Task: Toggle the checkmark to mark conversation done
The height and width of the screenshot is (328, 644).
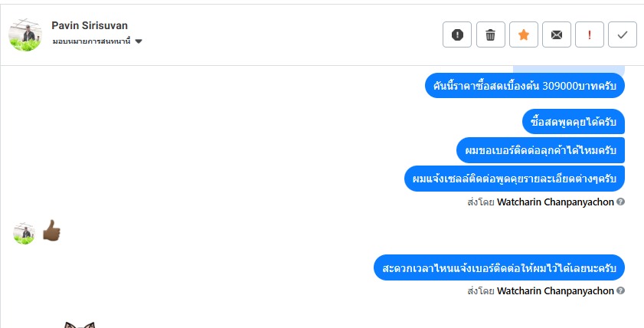Action: (623, 34)
